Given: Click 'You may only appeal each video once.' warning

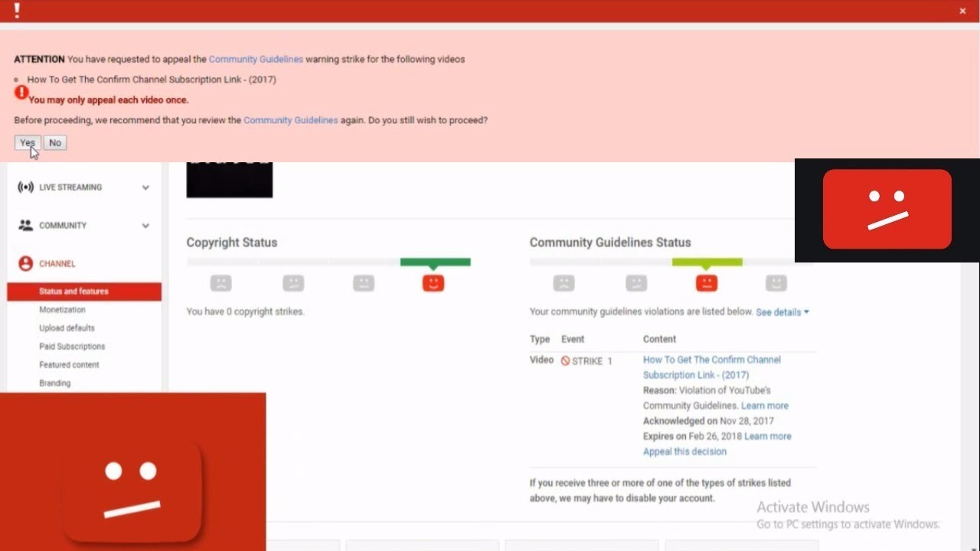Looking at the screenshot, I should point(109,100).
